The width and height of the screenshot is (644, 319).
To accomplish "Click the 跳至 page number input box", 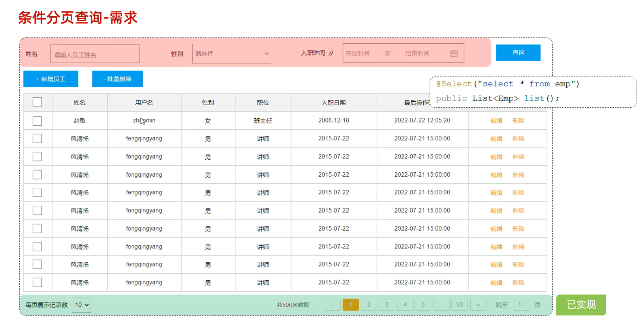I will tap(521, 305).
